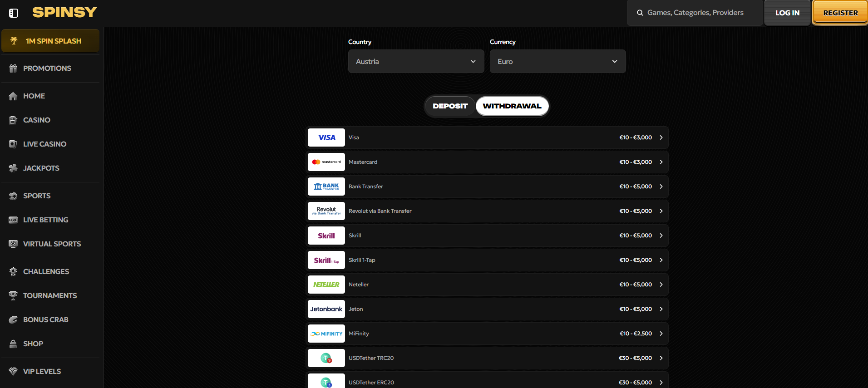Open Bonus Crab in the sidebar

[x=50, y=320]
